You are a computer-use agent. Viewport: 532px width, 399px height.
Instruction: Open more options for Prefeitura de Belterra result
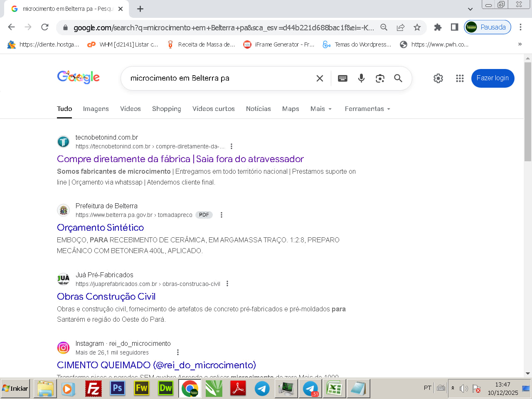pyautogui.click(x=222, y=215)
